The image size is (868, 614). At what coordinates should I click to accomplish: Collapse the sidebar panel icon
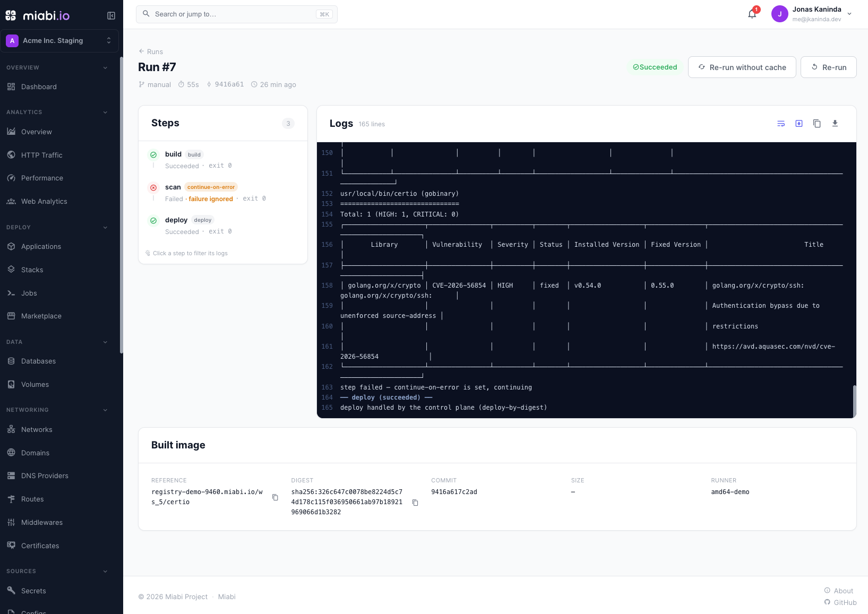111,16
